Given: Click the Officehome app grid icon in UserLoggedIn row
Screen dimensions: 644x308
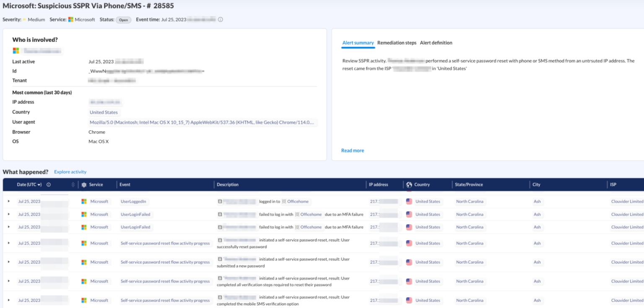Looking at the screenshot, I should click(x=284, y=202).
